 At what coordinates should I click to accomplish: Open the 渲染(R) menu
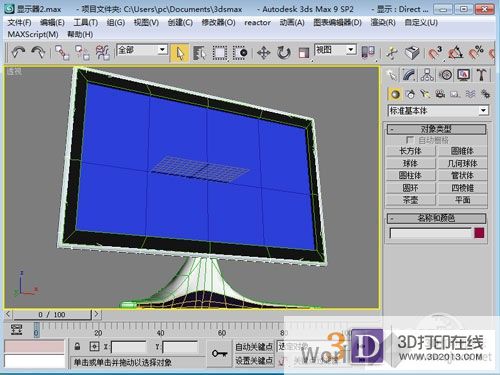tap(383, 23)
